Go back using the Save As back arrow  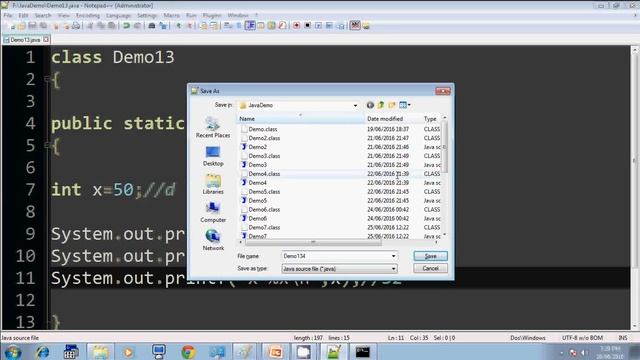[370, 105]
